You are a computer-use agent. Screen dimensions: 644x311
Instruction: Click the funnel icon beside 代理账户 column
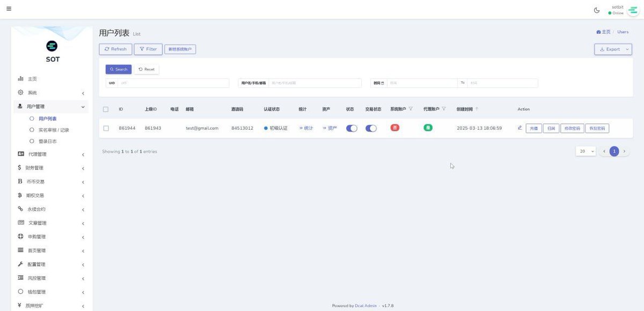click(444, 109)
